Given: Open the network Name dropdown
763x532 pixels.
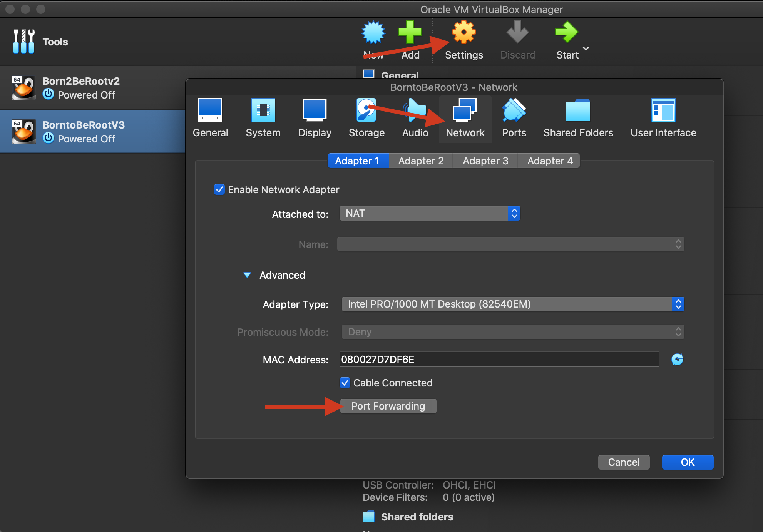Looking at the screenshot, I should pos(511,244).
